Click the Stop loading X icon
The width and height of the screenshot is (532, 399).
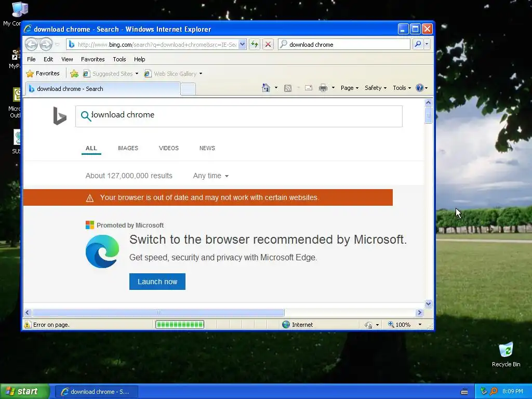coord(268,45)
